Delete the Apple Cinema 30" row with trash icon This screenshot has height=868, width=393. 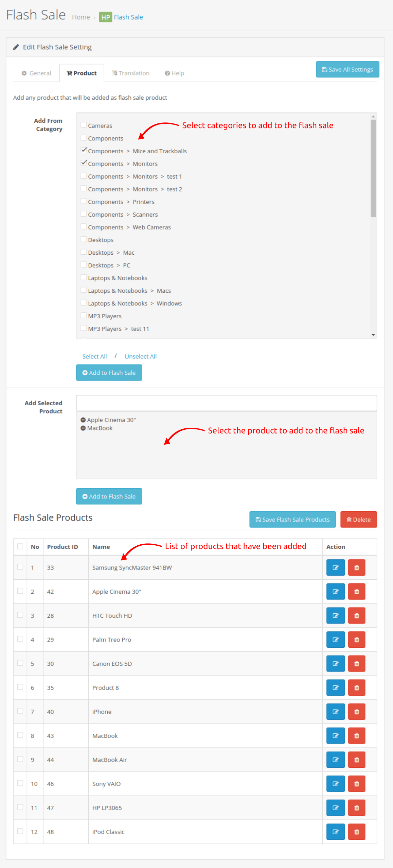pos(356,592)
